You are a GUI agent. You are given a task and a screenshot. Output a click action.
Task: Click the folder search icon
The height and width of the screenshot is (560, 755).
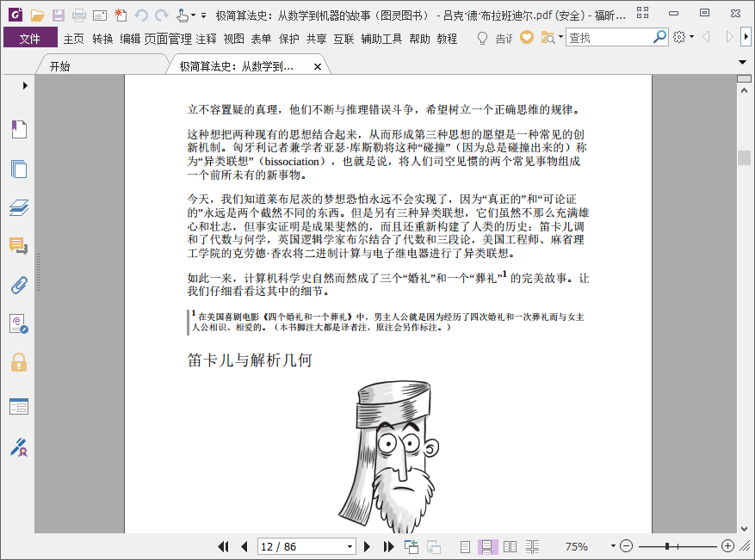coord(548,38)
